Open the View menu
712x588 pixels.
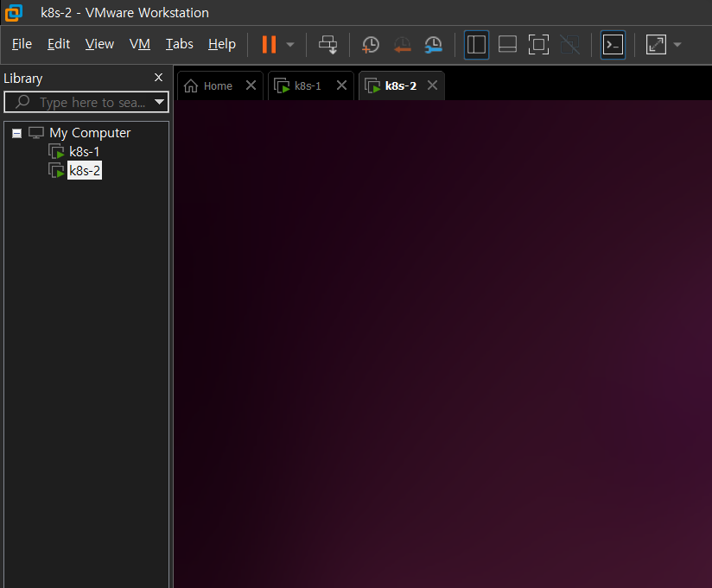(99, 44)
